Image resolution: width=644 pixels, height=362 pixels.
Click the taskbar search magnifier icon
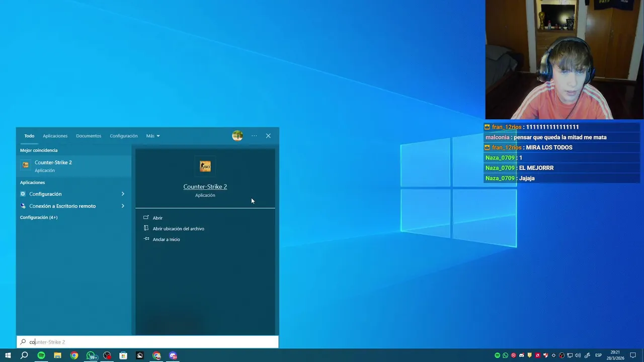pos(24,355)
